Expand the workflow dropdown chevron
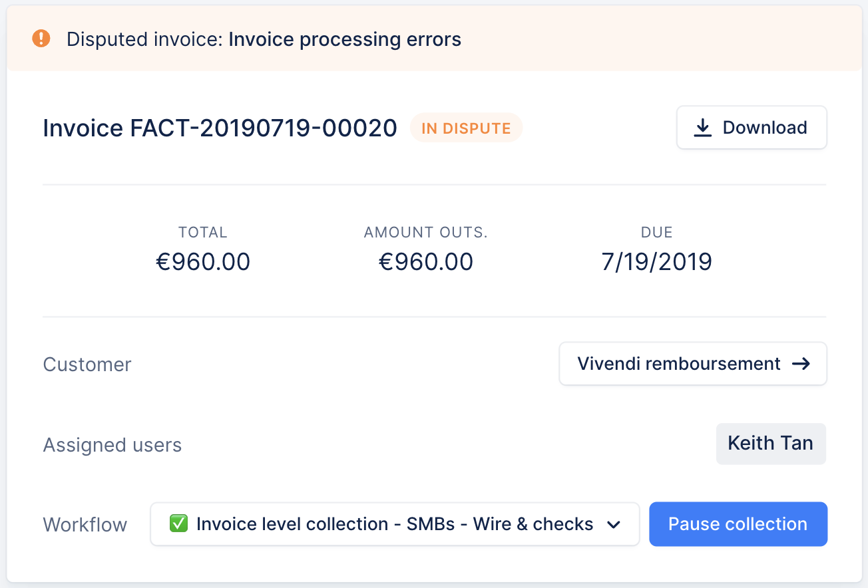The image size is (868, 588). (x=614, y=525)
